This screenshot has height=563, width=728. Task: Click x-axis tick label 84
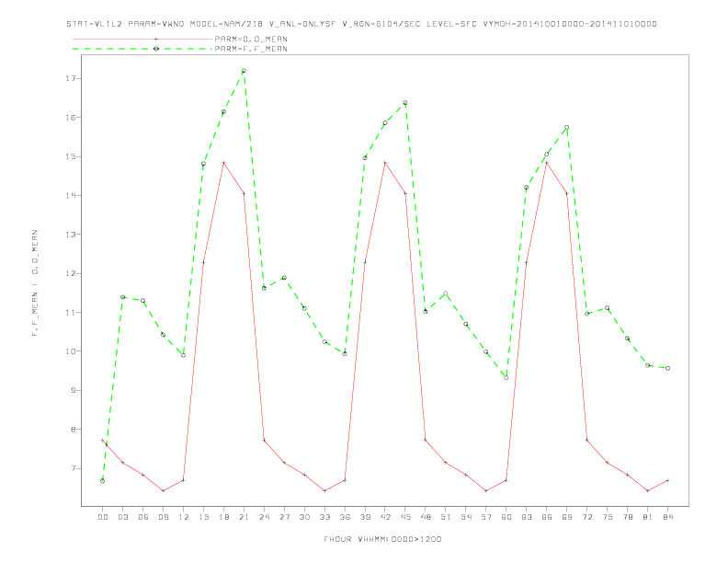coord(667,517)
